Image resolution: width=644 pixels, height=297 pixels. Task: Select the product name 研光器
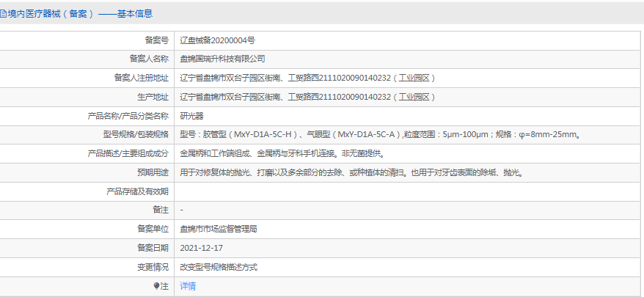(191, 116)
